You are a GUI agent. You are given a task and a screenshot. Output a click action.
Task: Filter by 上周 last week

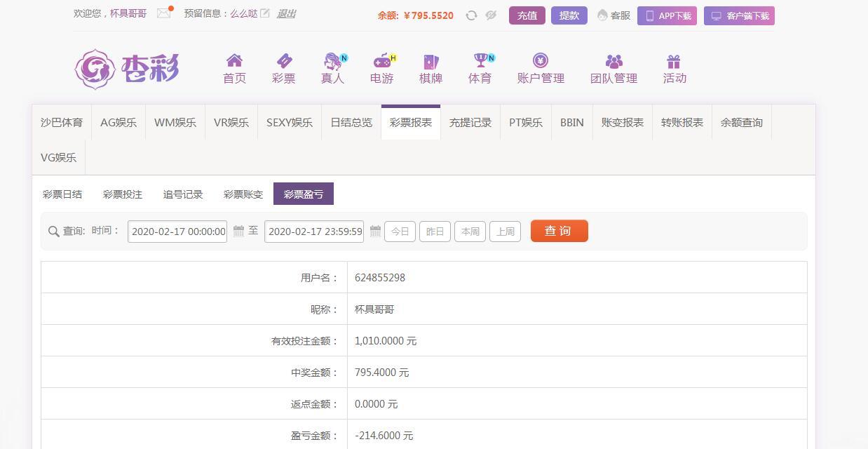click(x=505, y=232)
